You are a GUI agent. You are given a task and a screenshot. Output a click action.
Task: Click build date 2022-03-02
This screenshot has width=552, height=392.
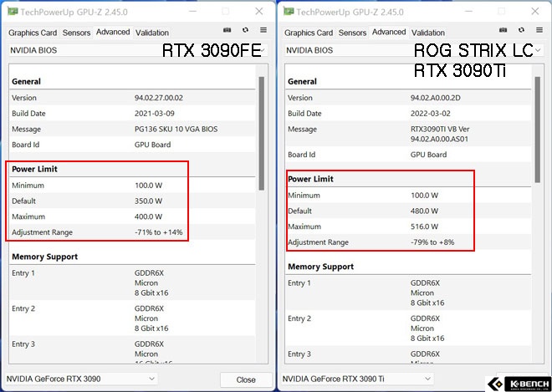tap(430, 114)
